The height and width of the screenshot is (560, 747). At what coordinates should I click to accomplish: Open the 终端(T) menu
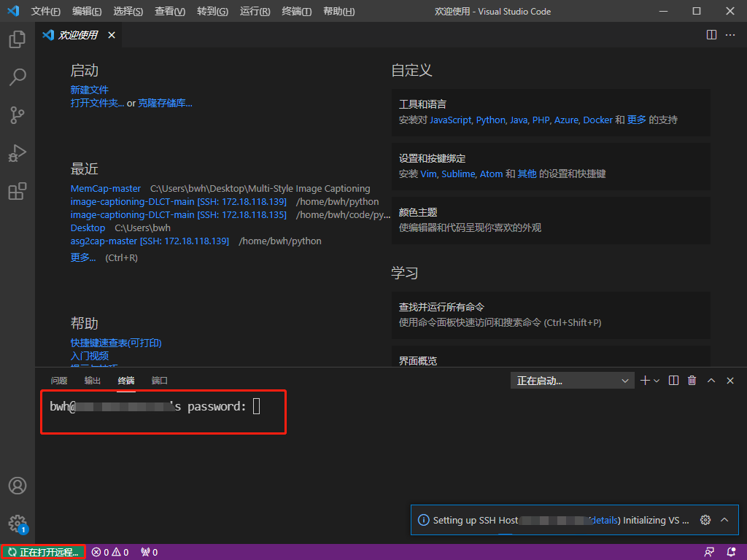pyautogui.click(x=297, y=12)
